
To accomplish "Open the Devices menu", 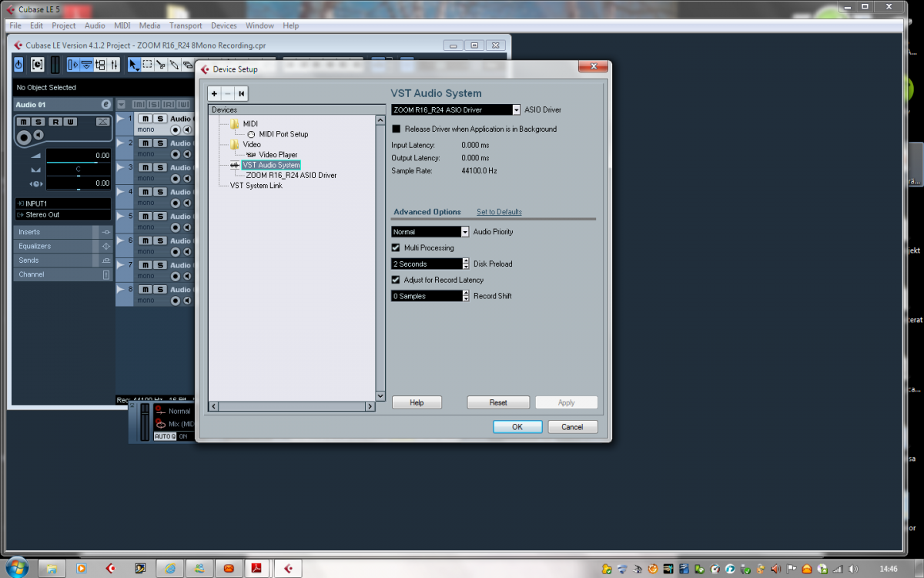I will click(x=224, y=25).
